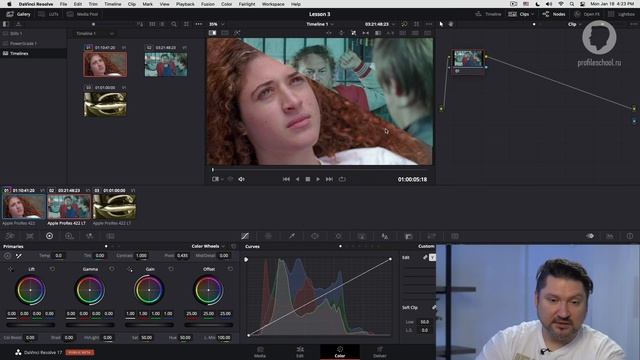Toggle loop playback in viewer
This screenshot has height=360, width=640.
pyautogui.click(x=342, y=179)
